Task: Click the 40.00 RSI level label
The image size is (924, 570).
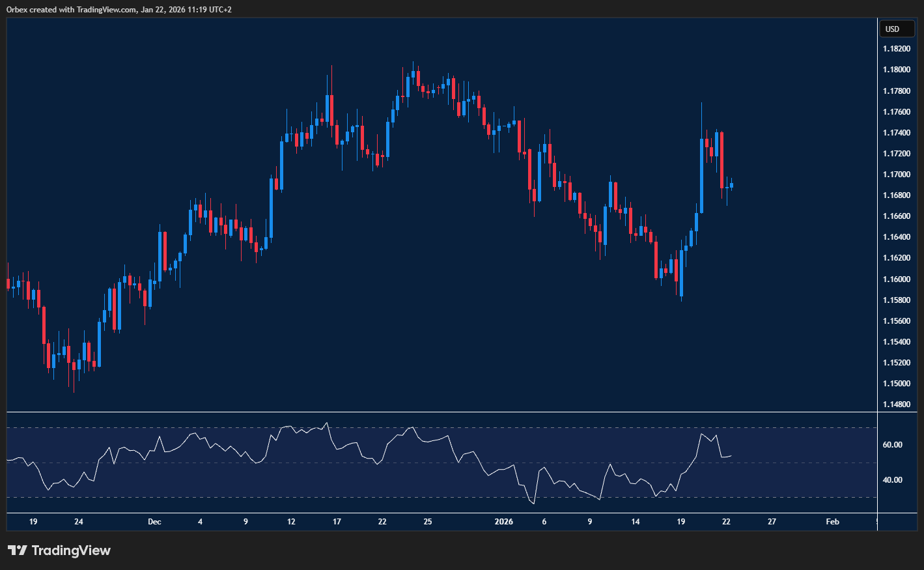Action: (x=893, y=479)
